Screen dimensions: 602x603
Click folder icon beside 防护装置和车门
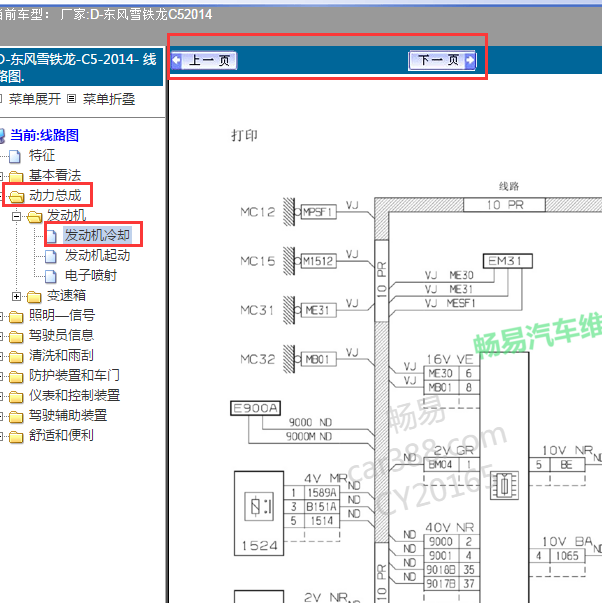16,376
